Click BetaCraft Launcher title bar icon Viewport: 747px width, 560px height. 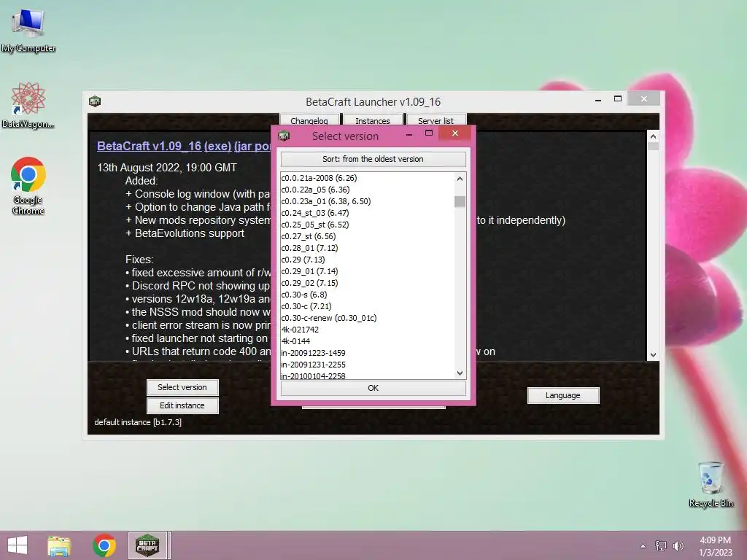(95, 101)
